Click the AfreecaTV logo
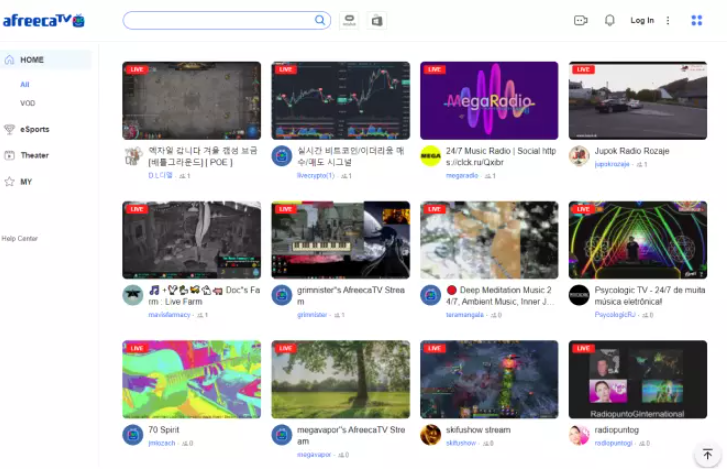The image size is (727, 471). coord(43,20)
